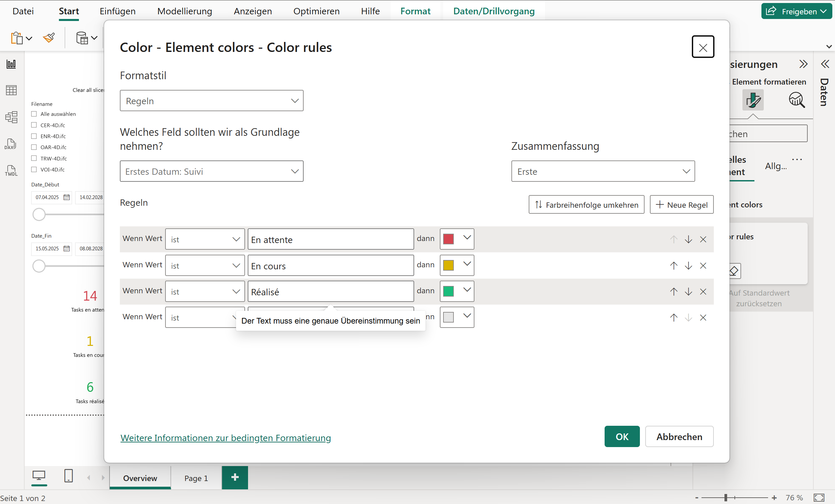This screenshot has height=504, width=835.
Task: Open the Model view icon in left sidebar
Action: coord(11,117)
